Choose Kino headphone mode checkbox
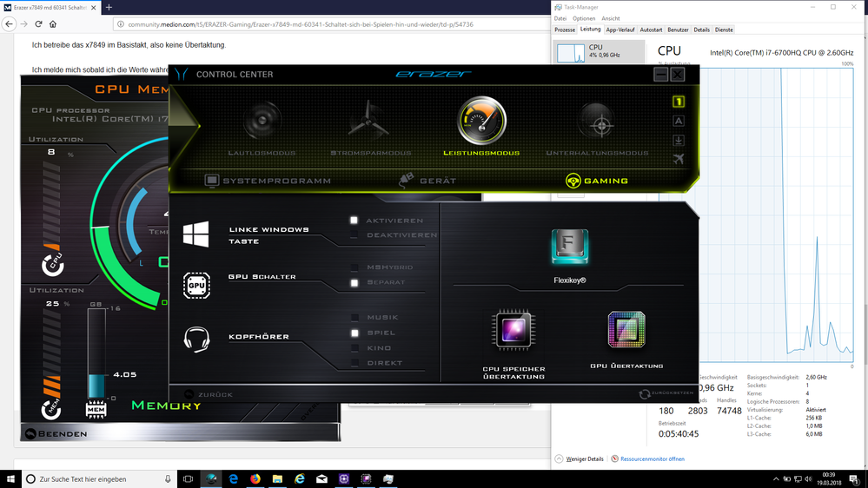This screenshot has height=488, width=868. tap(354, 348)
